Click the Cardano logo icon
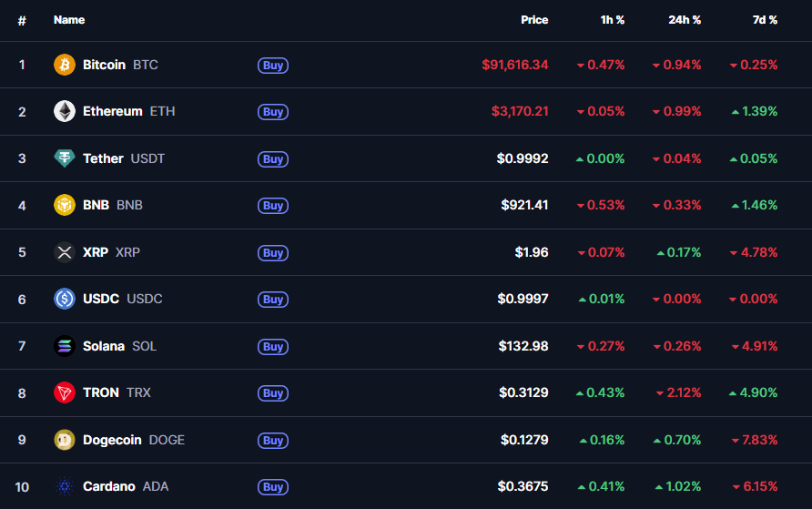812x509 pixels. 65,486
